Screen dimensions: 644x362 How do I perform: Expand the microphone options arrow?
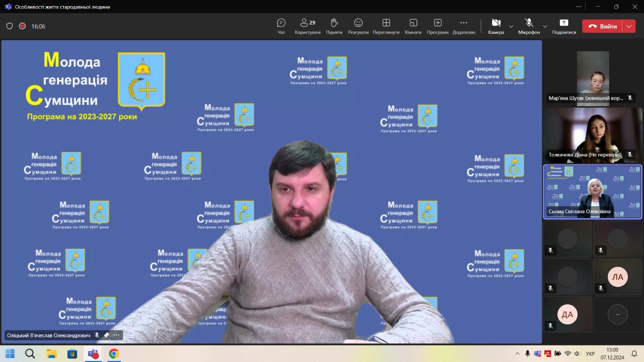[x=545, y=26]
